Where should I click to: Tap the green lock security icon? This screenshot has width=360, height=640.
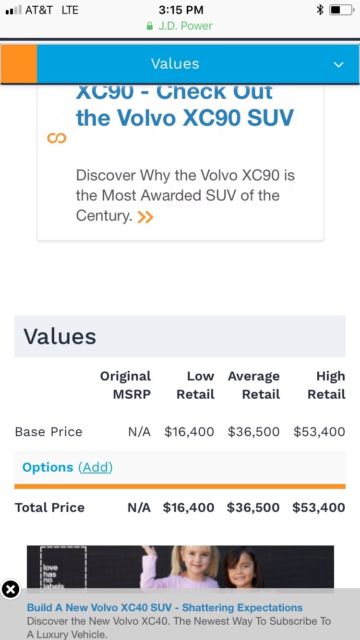click(x=150, y=27)
